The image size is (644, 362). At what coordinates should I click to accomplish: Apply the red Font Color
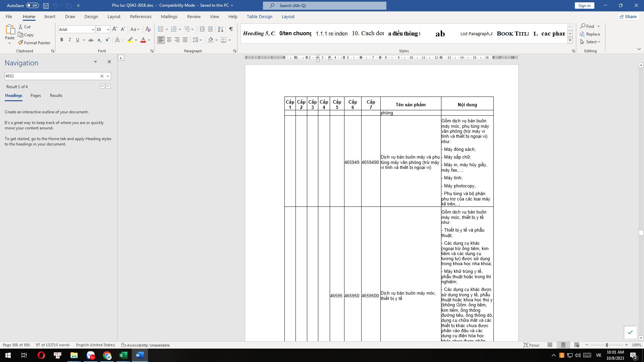coord(143,40)
